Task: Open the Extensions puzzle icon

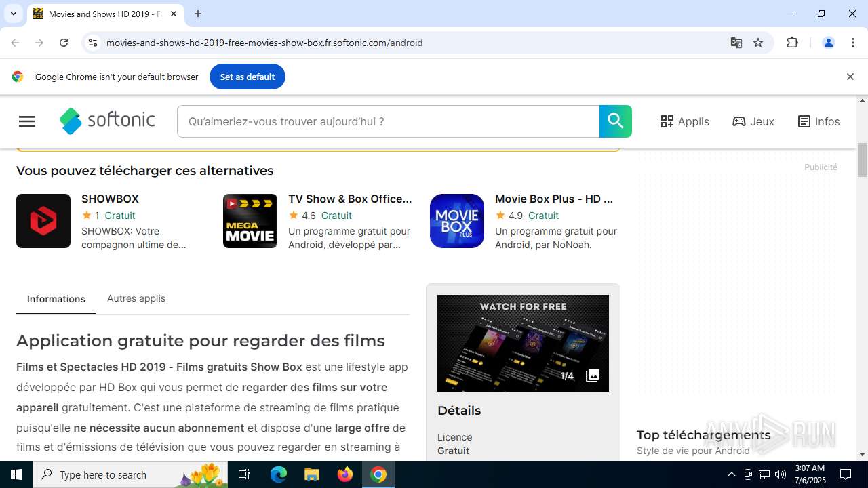Action: 792,43
